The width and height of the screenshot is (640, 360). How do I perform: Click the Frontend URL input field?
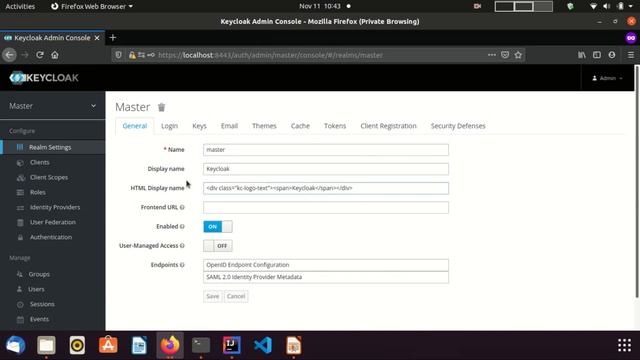tap(326, 207)
